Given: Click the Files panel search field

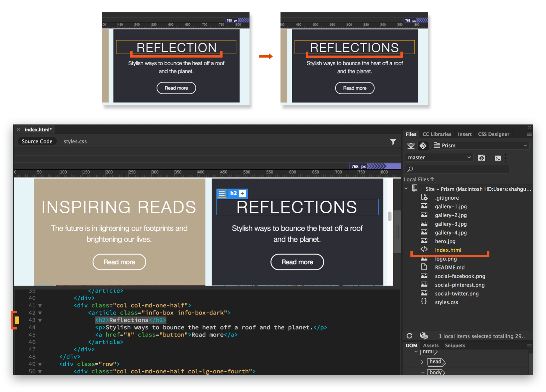Looking at the screenshot, I should coord(457,169).
